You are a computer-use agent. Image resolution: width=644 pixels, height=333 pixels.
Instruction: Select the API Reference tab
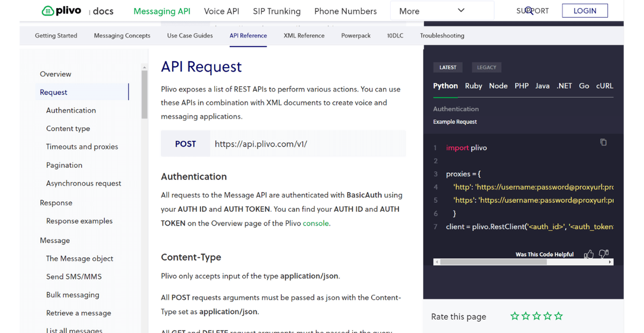(248, 35)
